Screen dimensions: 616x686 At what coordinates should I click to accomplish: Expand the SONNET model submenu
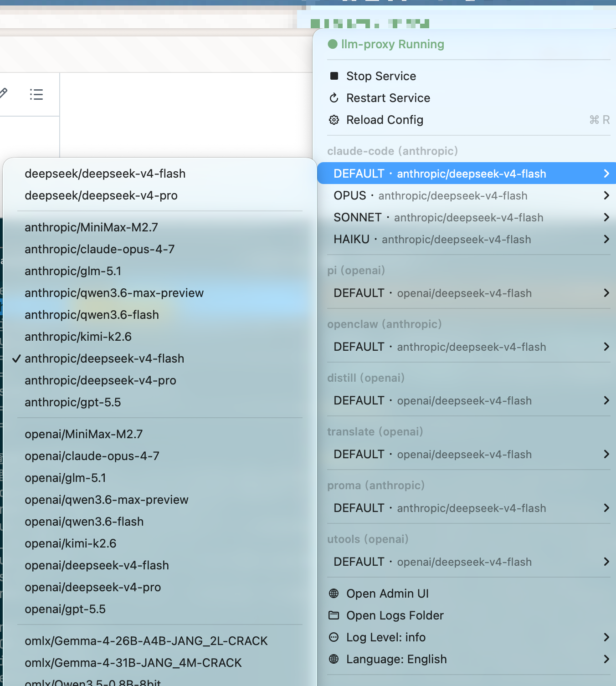click(467, 217)
